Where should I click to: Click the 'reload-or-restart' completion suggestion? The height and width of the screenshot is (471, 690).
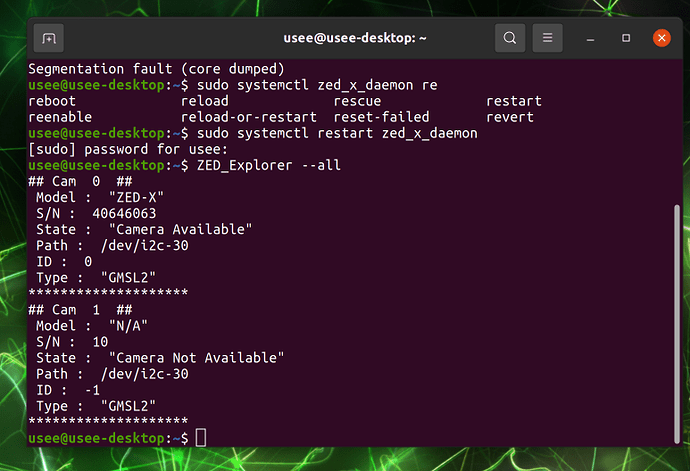pyautogui.click(x=249, y=117)
